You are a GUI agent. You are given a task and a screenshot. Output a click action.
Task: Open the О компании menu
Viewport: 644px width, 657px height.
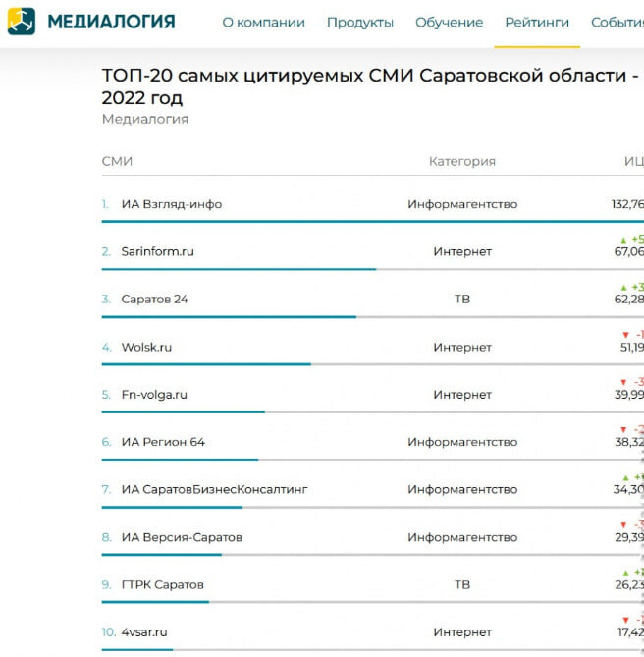coord(263,23)
